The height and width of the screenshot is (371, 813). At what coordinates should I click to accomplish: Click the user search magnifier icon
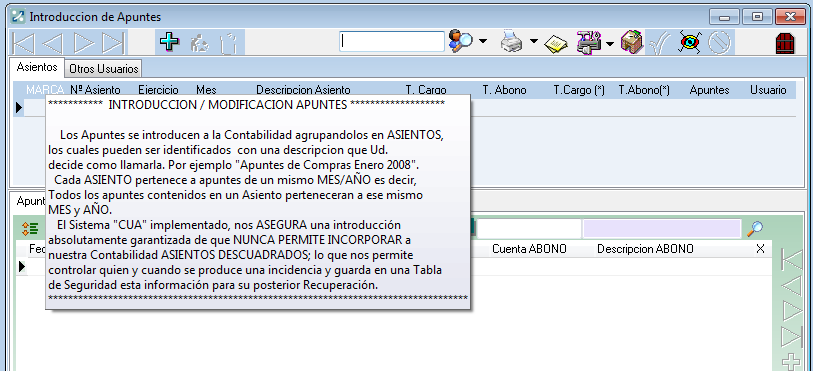(460, 41)
